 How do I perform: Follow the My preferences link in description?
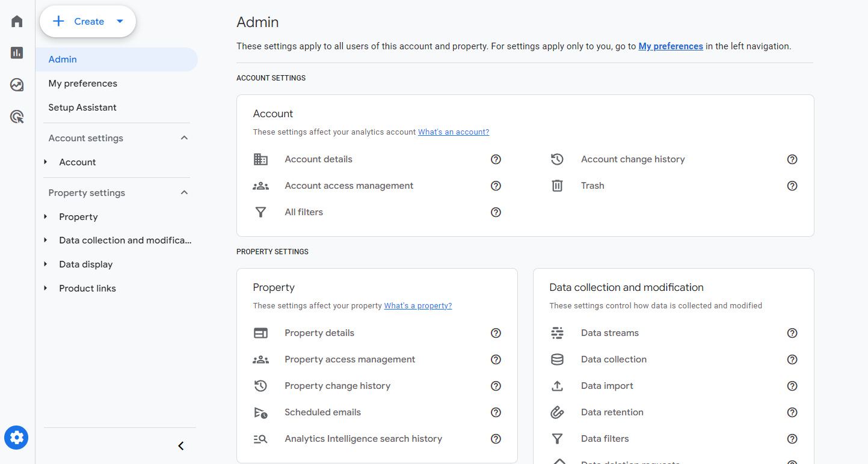click(x=670, y=46)
